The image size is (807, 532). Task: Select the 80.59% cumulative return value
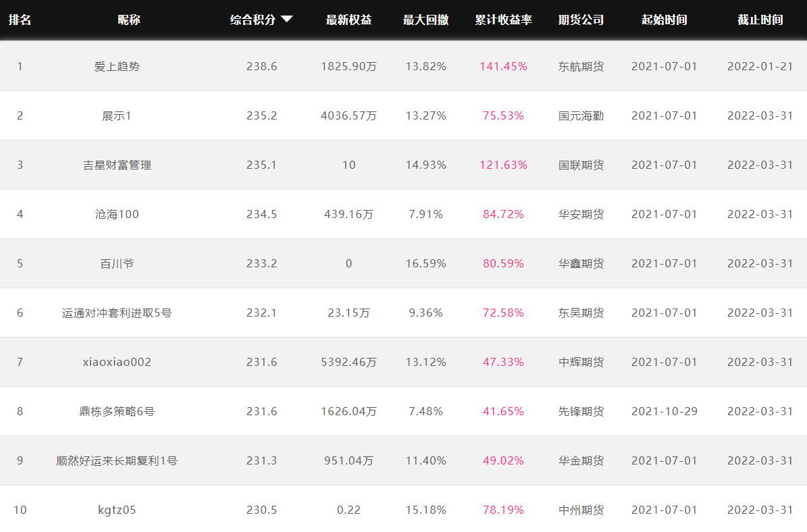coord(503,263)
